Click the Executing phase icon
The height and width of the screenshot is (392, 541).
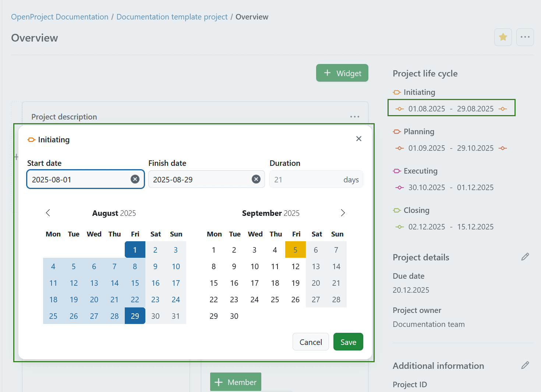pos(397,171)
